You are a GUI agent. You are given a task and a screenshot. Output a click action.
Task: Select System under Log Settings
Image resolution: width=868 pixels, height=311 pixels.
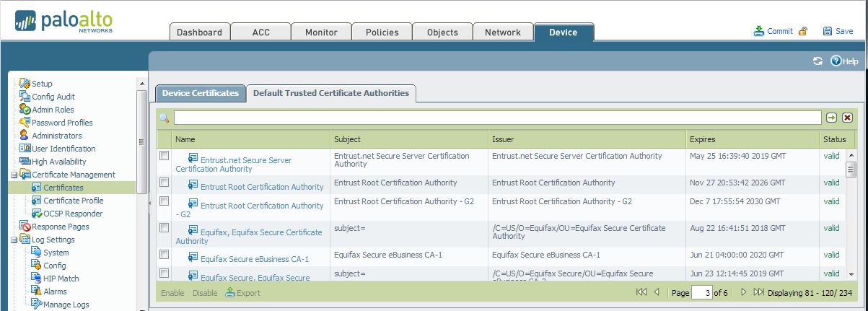click(56, 253)
